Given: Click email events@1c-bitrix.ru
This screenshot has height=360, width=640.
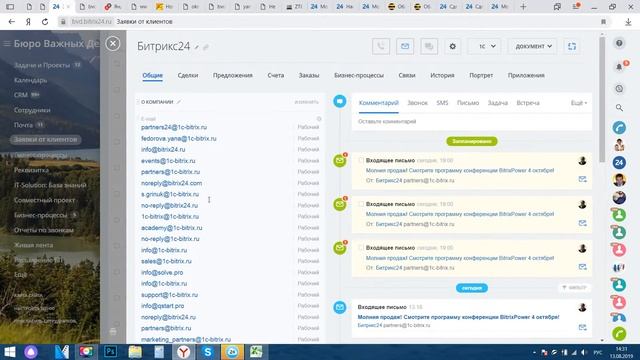Looking at the screenshot, I should 168,161.
